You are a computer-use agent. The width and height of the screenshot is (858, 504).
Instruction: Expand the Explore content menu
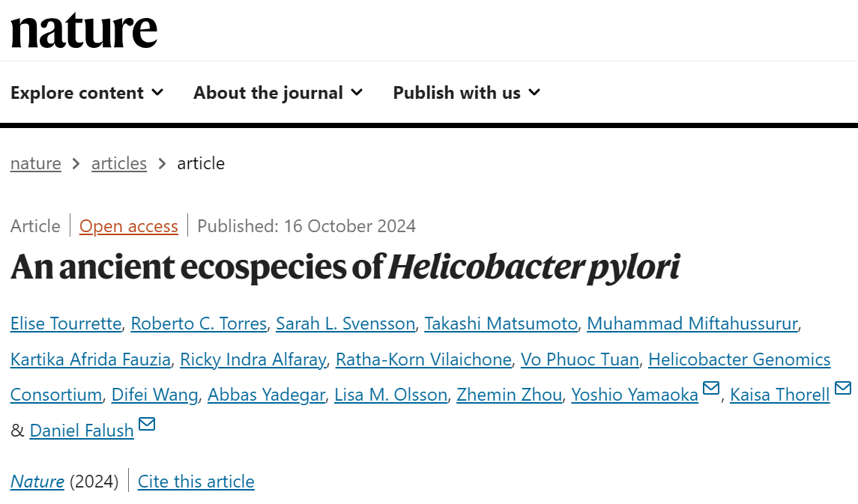pyautogui.click(x=87, y=93)
